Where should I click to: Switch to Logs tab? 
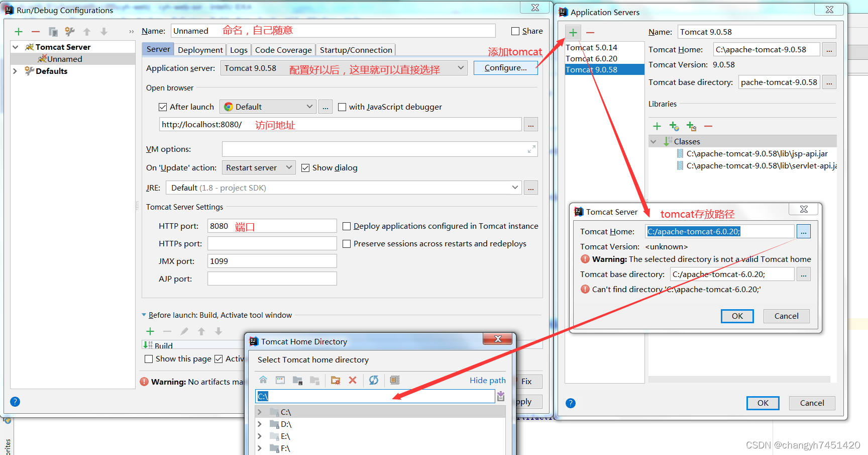[239, 50]
